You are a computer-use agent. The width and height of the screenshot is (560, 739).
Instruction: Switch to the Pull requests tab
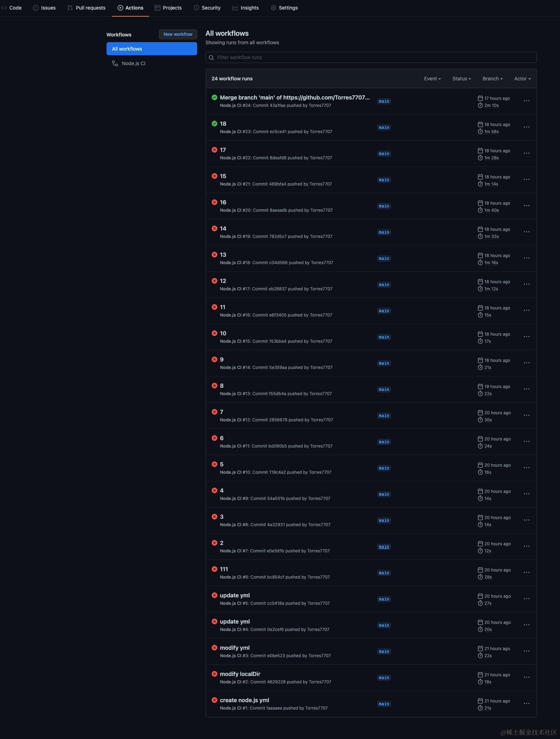click(x=86, y=8)
